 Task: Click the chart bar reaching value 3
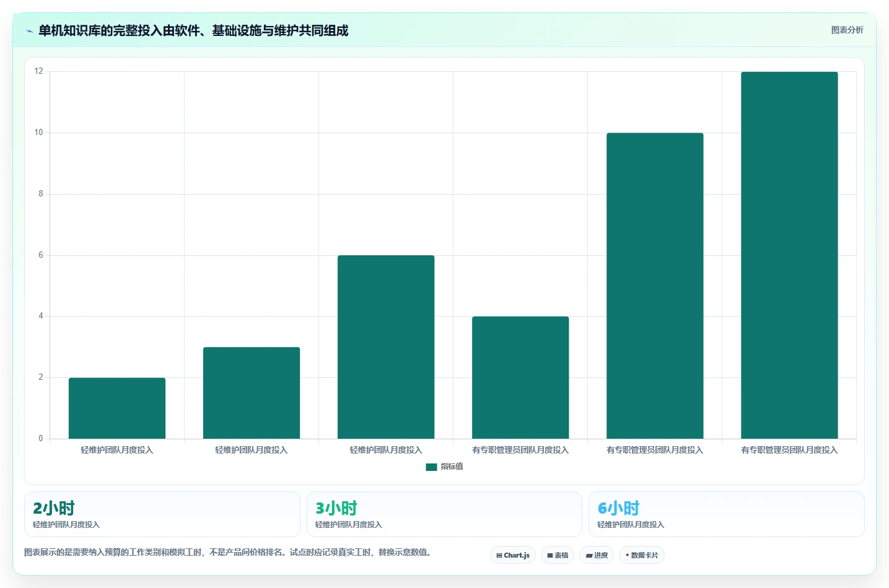252,393
